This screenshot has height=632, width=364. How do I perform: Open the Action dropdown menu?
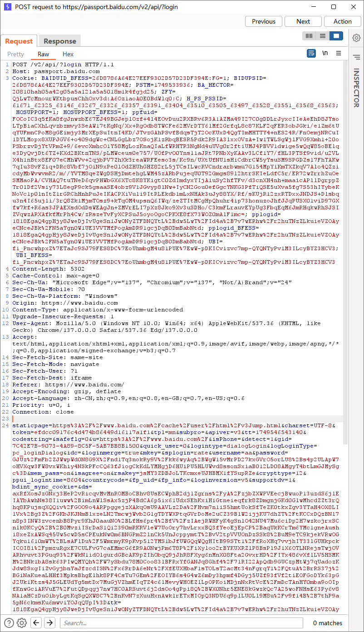[343, 21]
